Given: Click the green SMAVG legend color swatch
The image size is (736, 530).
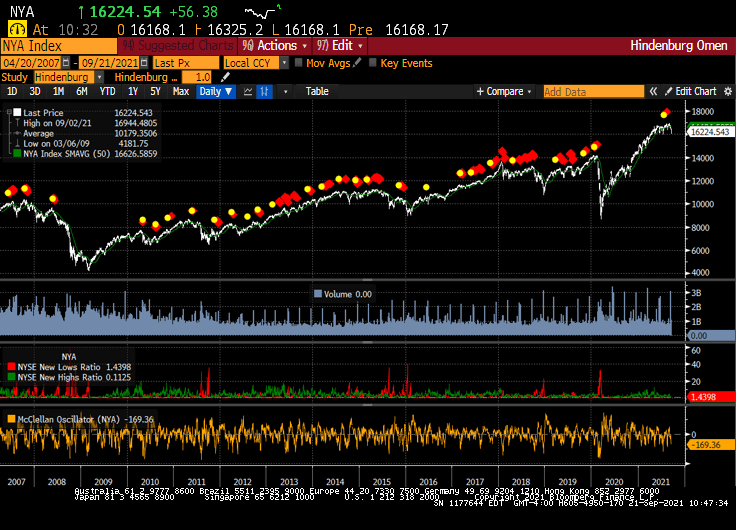Looking at the screenshot, I should (x=17, y=154).
